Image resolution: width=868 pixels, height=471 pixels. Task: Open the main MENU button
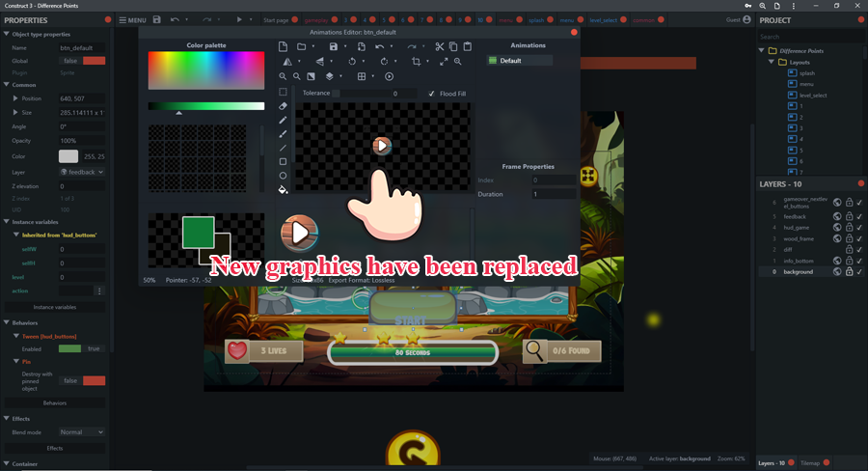coord(132,19)
